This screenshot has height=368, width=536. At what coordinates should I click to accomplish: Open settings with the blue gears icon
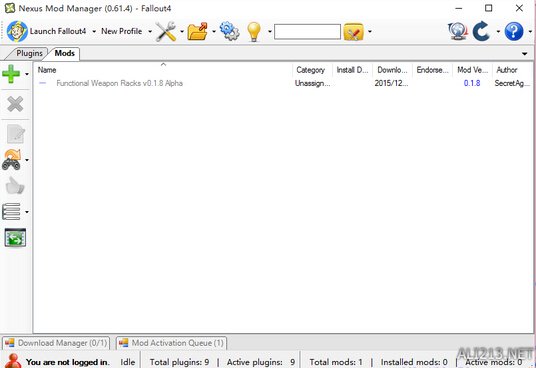(229, 31)
